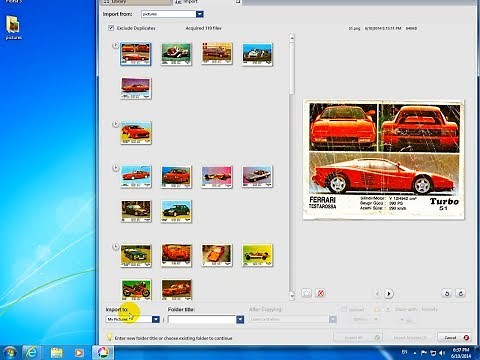
Task: Show hidden system tray icons
Action: (415, 353)
